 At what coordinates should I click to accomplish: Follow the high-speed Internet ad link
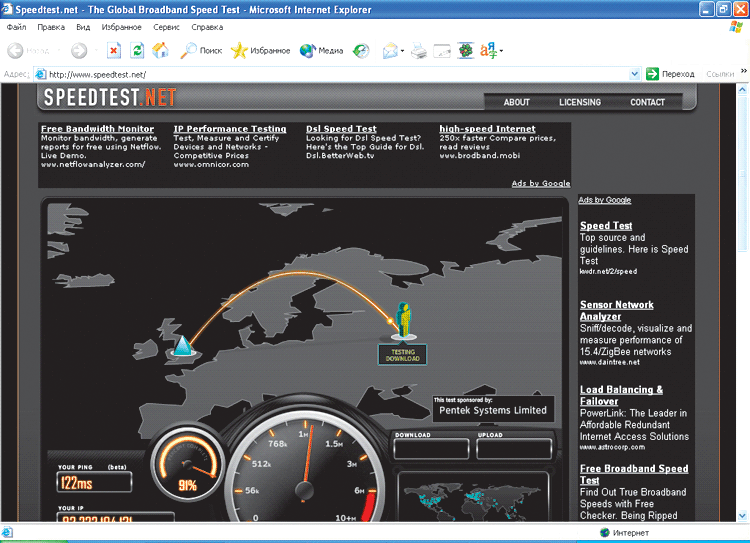[x=487, y=129]
